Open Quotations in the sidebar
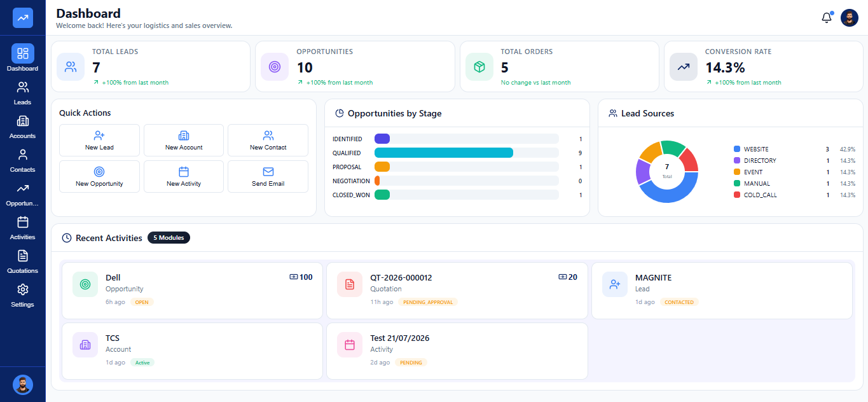The image size is (868, 402). (x=23, y=261)
